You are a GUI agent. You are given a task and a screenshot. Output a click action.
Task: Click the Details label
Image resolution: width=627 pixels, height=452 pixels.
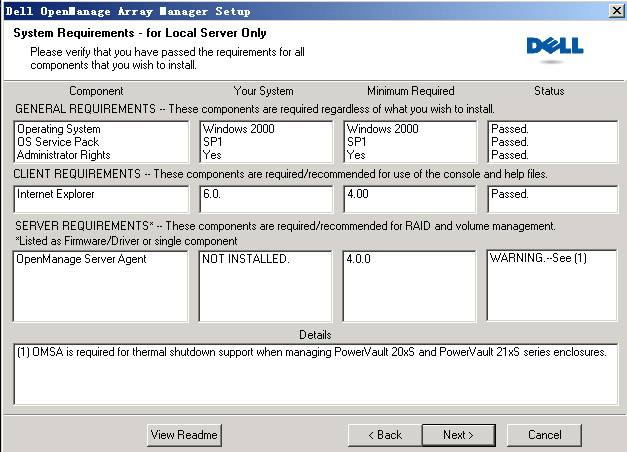coord(315,335)
